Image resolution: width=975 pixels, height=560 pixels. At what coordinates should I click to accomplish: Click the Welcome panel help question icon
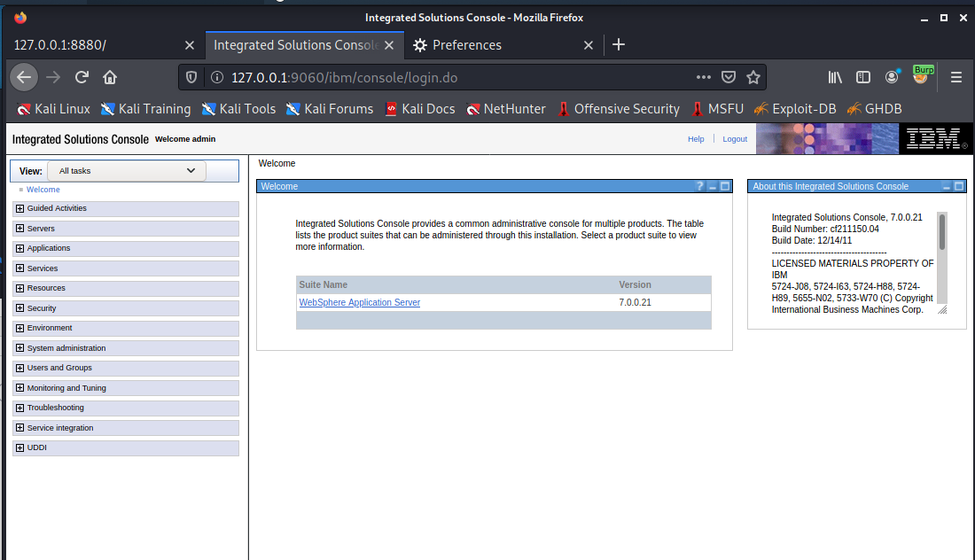coord(699,186)
